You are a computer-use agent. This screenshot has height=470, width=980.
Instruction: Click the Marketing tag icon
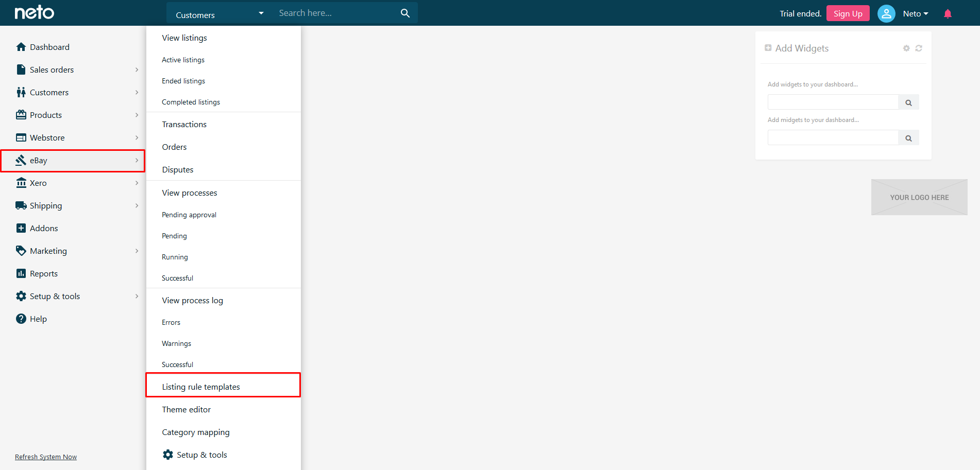[x=21, y=251]
